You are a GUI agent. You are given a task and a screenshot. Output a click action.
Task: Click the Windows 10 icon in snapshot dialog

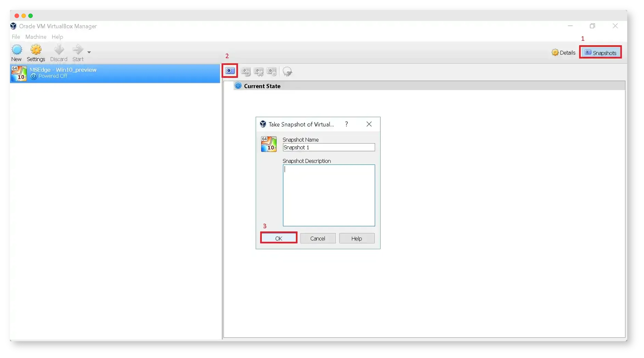269,144
